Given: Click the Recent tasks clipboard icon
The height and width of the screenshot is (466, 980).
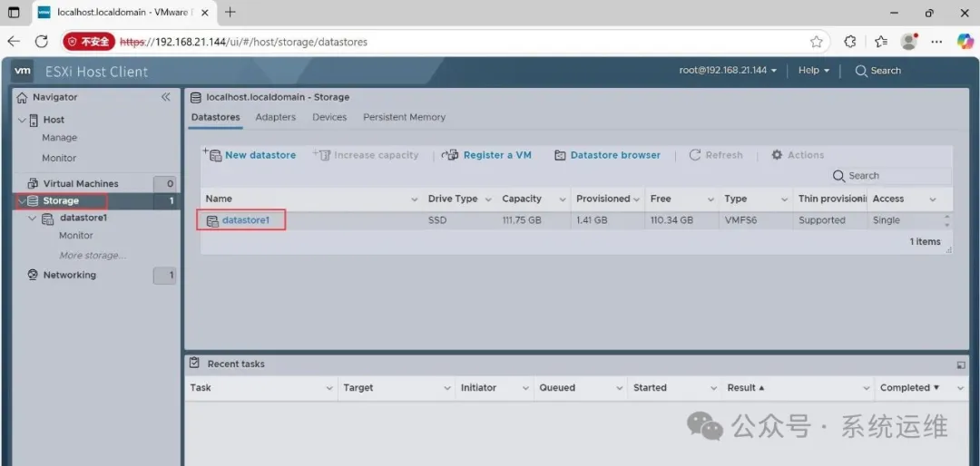Looking at the screenshot, I should tap(194, 363).
